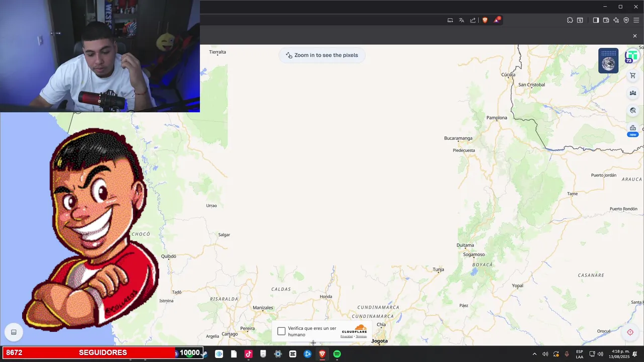Open the Brave Wallet icon
Screen dimensions: 644x362
(x=606, y=20)
